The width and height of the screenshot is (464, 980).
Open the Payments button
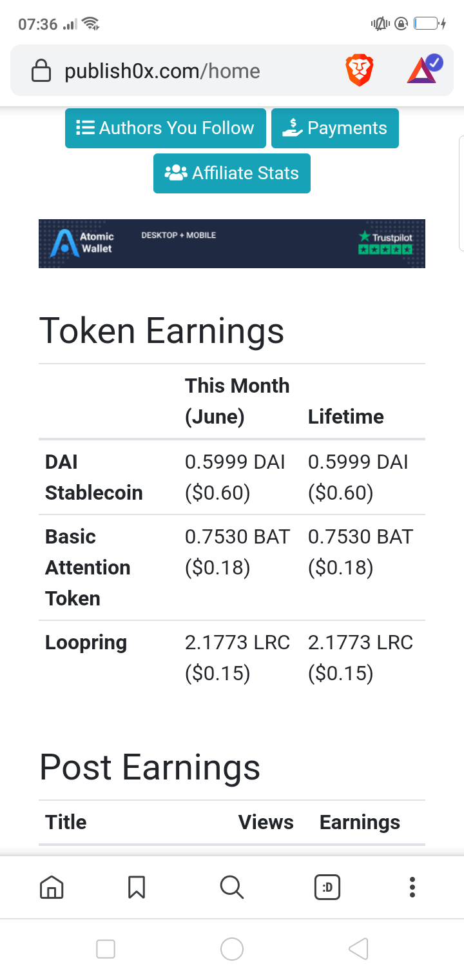(x=335, y=128)
